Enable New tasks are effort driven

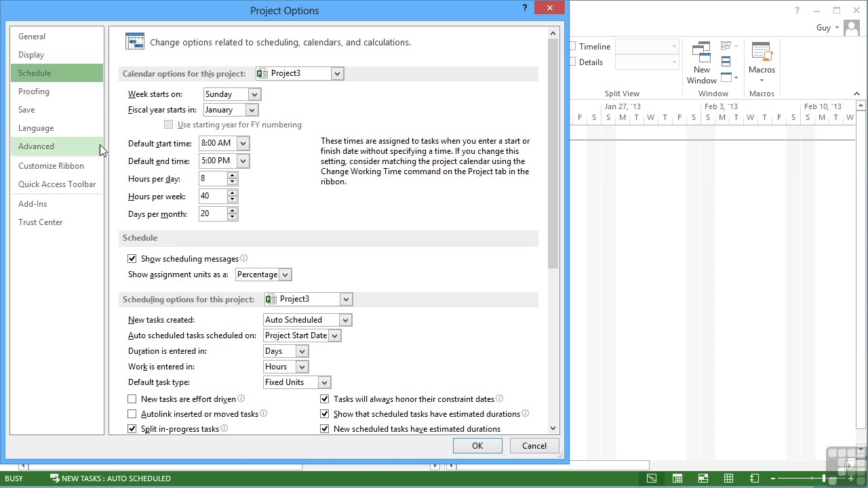pyautogui.click(x=132, y=399)
